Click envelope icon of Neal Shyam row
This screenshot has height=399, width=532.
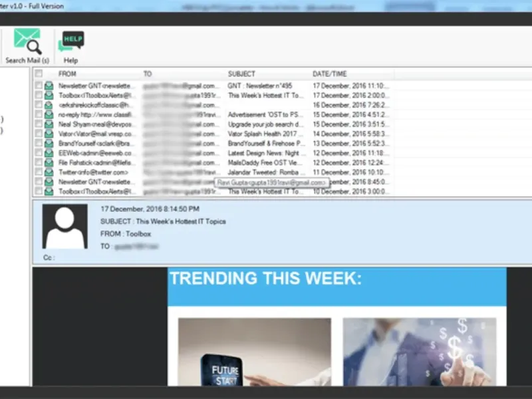49,124
